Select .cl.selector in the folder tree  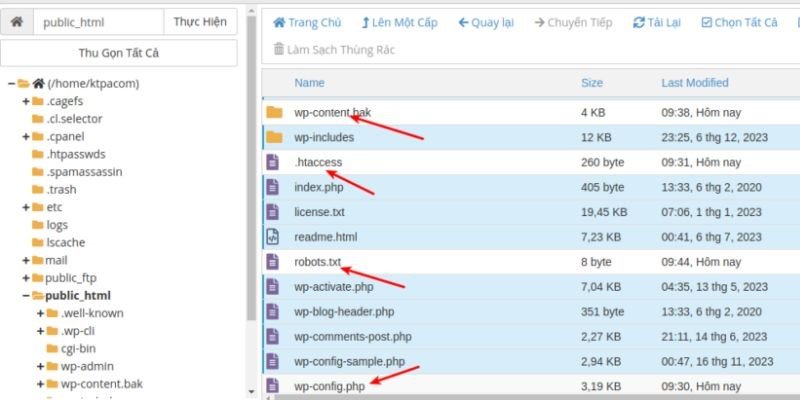coord(74,119)
